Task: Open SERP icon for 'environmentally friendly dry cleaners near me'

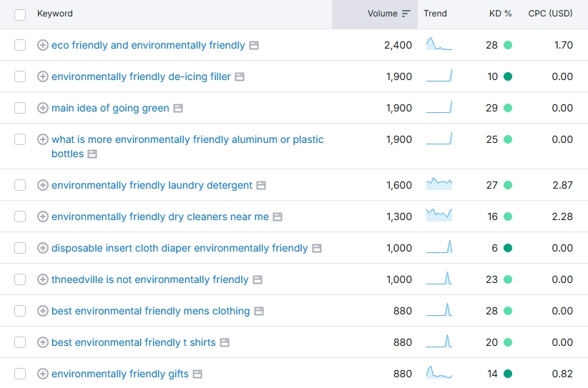Action: pos(278,217)
